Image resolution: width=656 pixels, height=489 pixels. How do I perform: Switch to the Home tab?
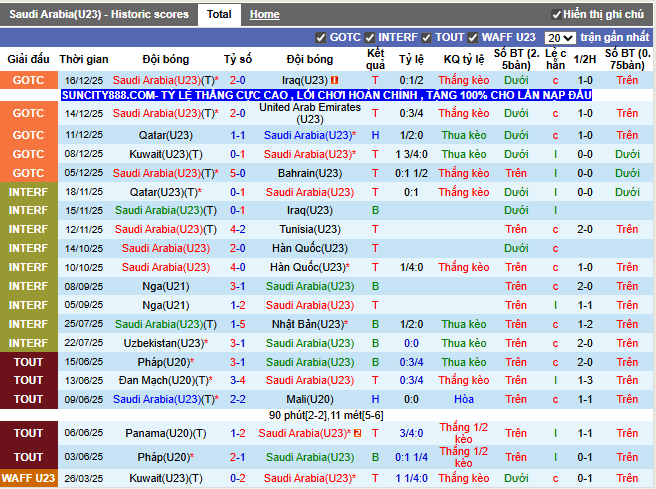264,15
